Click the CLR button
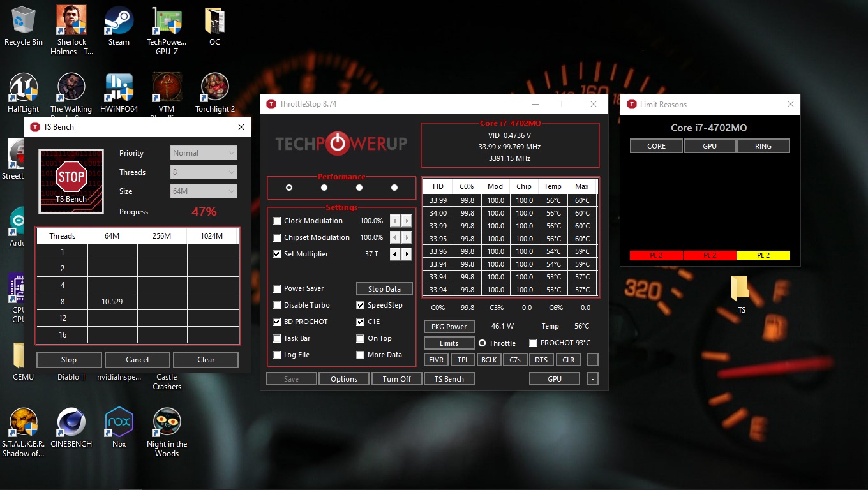868x490 pixels. (x=568, y=360)
